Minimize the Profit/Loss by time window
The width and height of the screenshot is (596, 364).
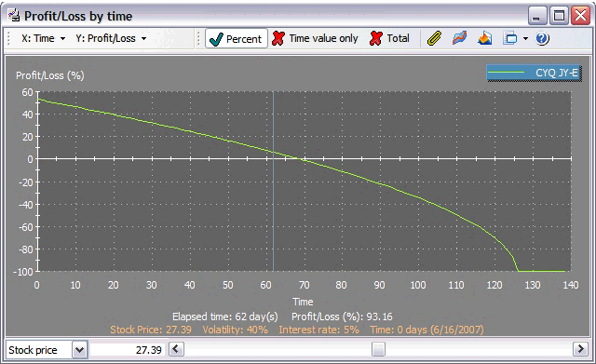click(537, 16)
